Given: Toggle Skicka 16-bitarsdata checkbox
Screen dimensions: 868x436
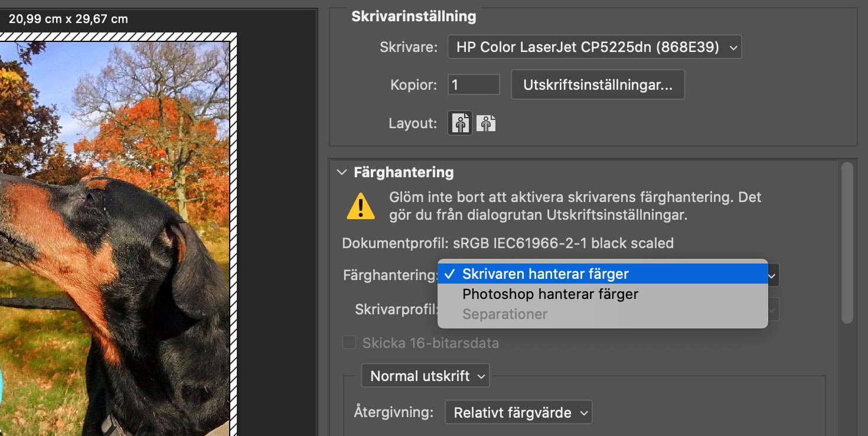Looking at the screenshot, I should tap(350, 343).
